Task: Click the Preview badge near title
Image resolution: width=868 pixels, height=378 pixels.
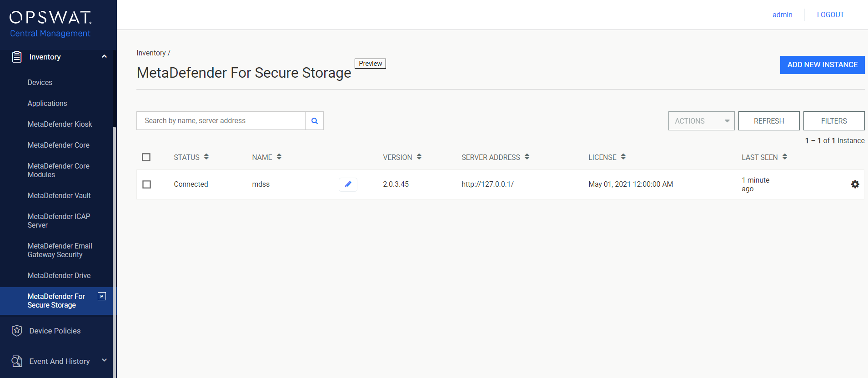Action: point(370,64)
